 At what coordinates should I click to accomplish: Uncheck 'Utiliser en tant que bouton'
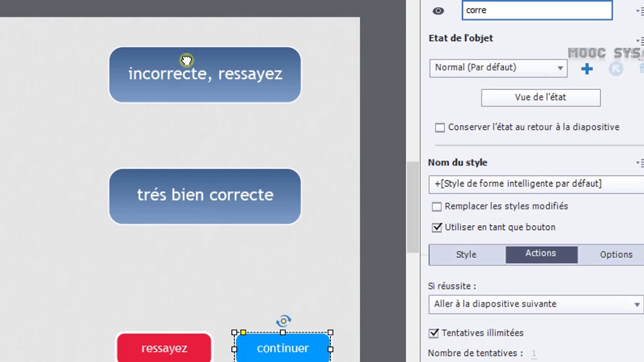click(x=437, y=228)
